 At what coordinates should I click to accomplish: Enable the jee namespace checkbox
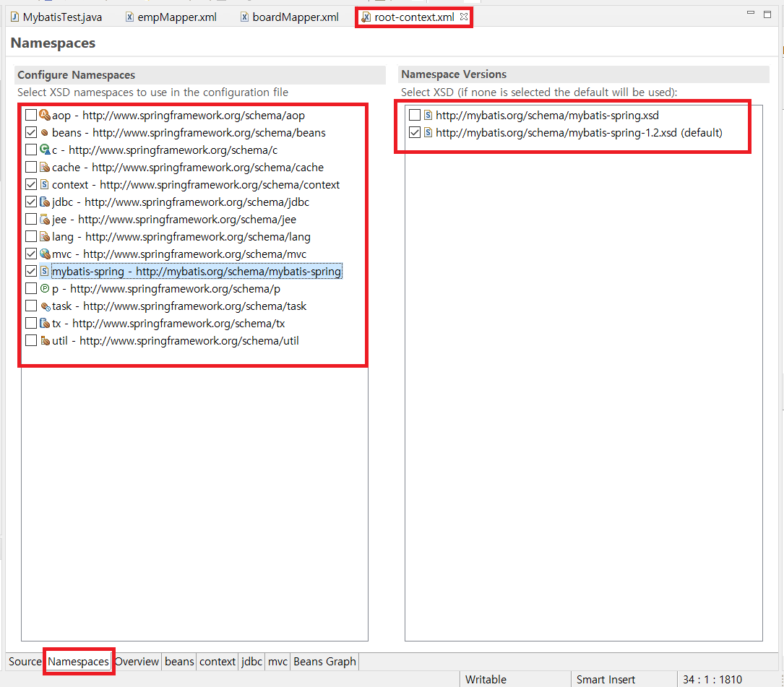click(31, 219)
